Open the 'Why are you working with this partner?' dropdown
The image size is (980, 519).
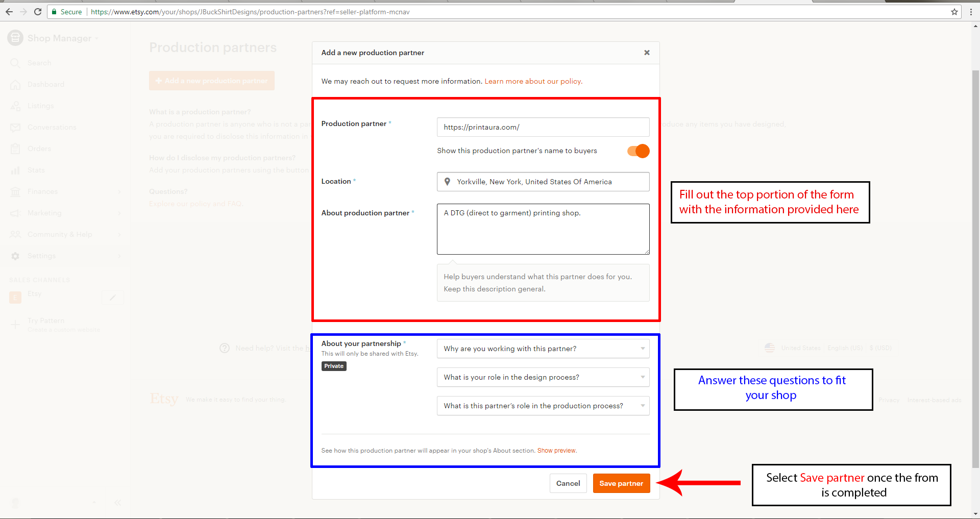(x=543, y=349)
